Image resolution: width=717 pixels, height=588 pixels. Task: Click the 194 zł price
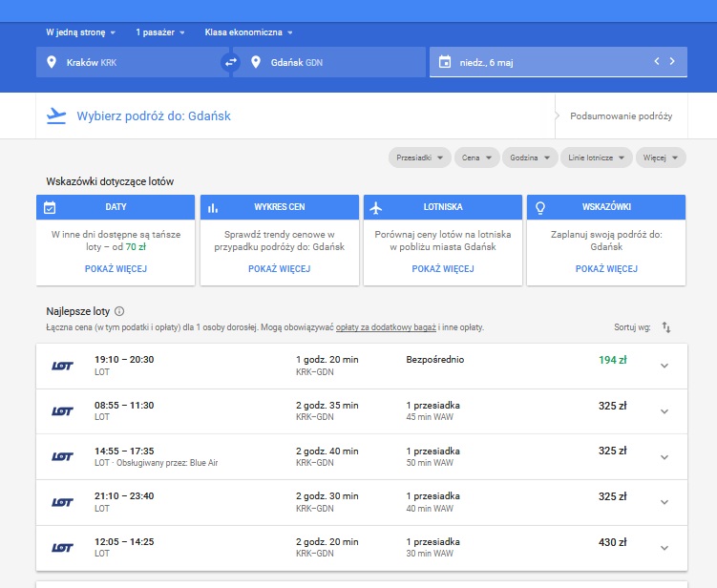point(613,360)
